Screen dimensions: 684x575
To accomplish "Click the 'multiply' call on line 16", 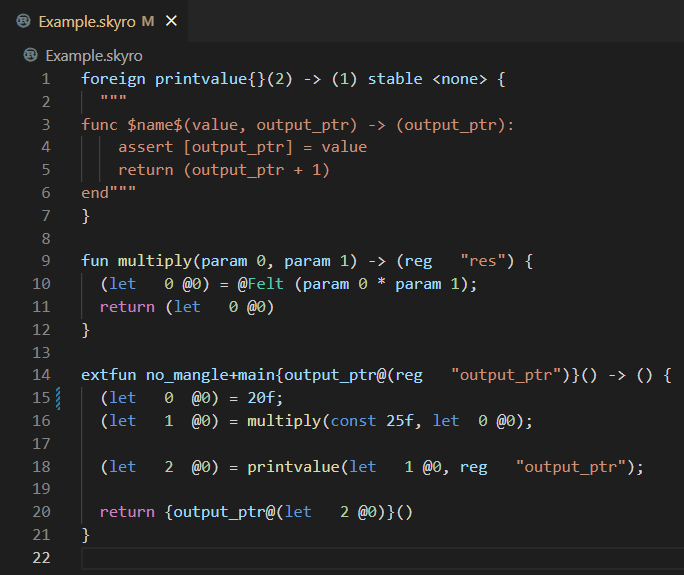I will pyautogui.click(x=284, y=421).
